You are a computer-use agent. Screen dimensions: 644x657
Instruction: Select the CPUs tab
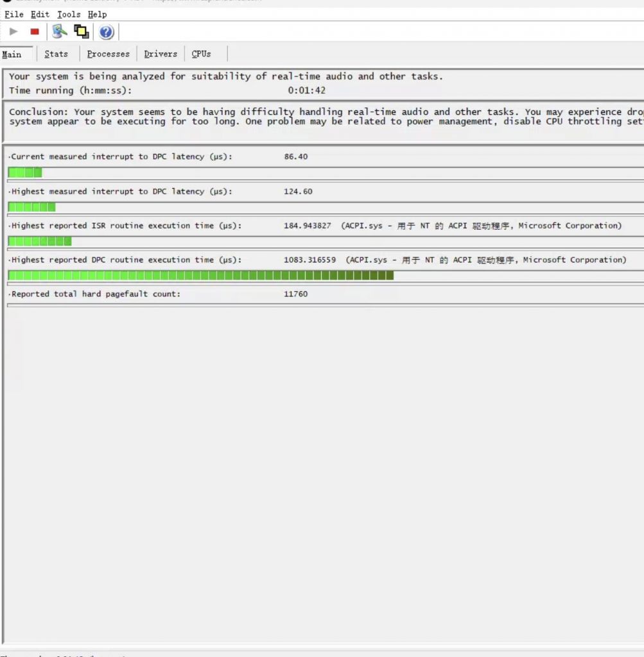pos(201,55)
